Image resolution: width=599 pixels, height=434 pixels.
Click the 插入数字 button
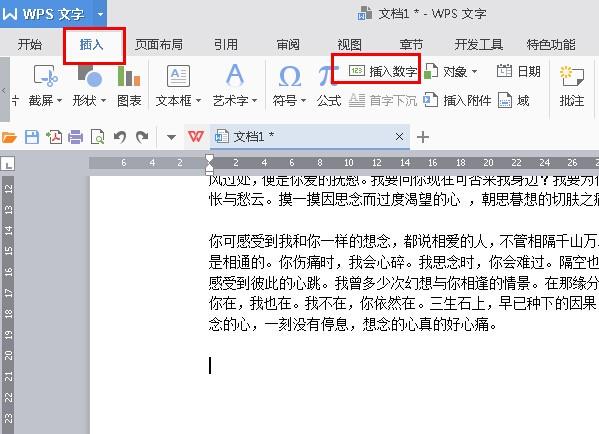[x=382, y=71]
